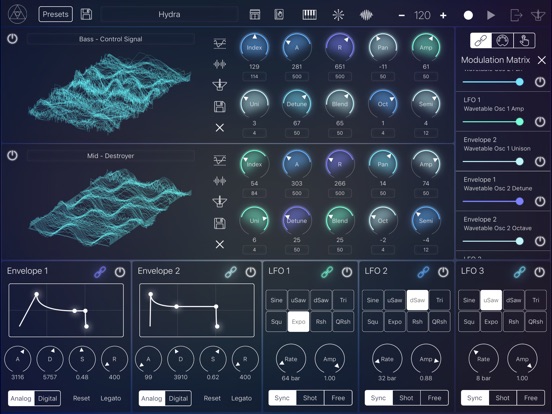Save the Mid - Destroyer wavetable
Image resolution: width=552 pixels, height=414 pixels.
(x=220, y=223)
